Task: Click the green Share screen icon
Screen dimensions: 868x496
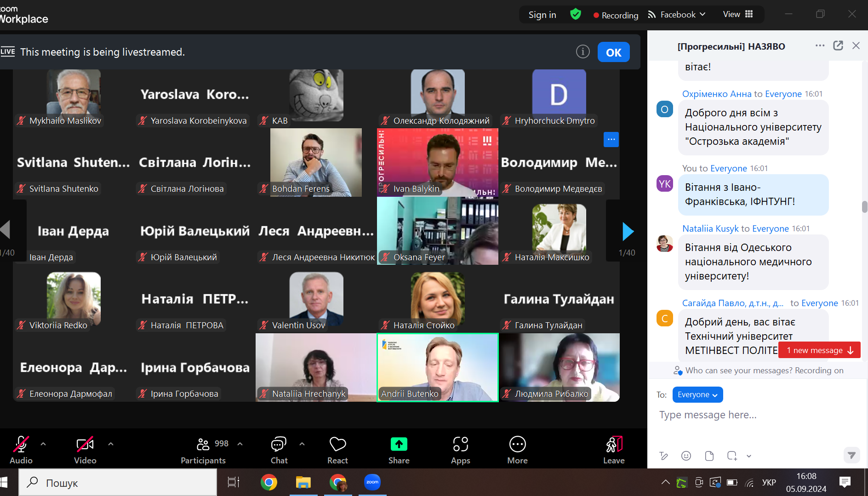Action: point(399,444)
